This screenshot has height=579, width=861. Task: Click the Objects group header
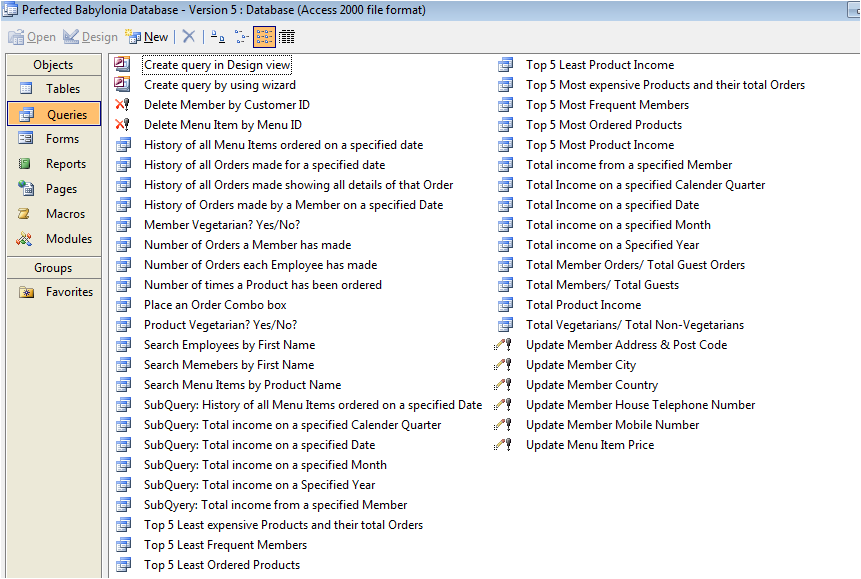pos(54,65)
